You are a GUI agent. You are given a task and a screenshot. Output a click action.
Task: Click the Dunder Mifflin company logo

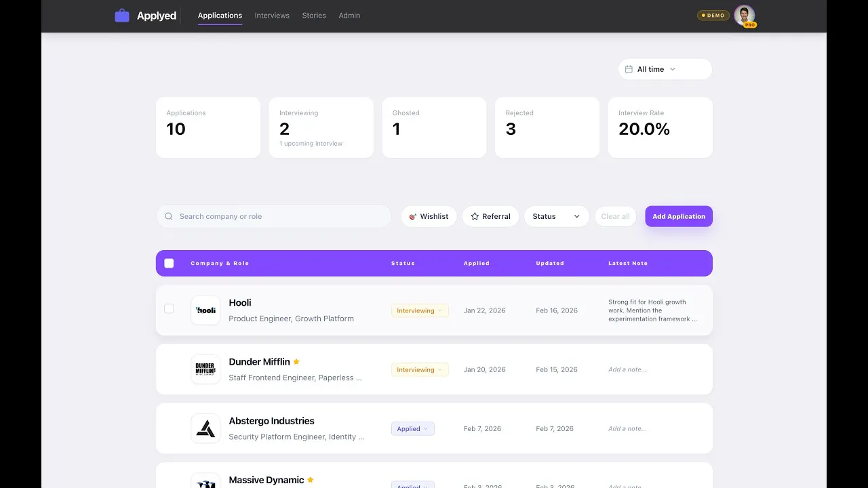205,369
